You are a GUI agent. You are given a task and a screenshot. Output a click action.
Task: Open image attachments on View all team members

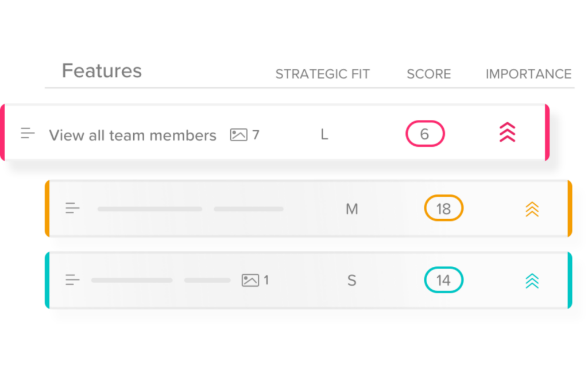pos(244,135)
